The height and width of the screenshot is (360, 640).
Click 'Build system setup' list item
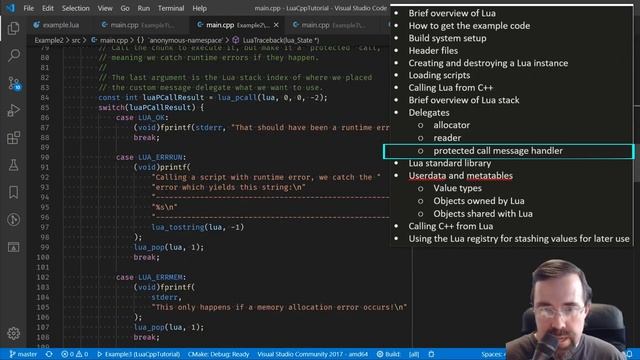(x=447, y=38)
